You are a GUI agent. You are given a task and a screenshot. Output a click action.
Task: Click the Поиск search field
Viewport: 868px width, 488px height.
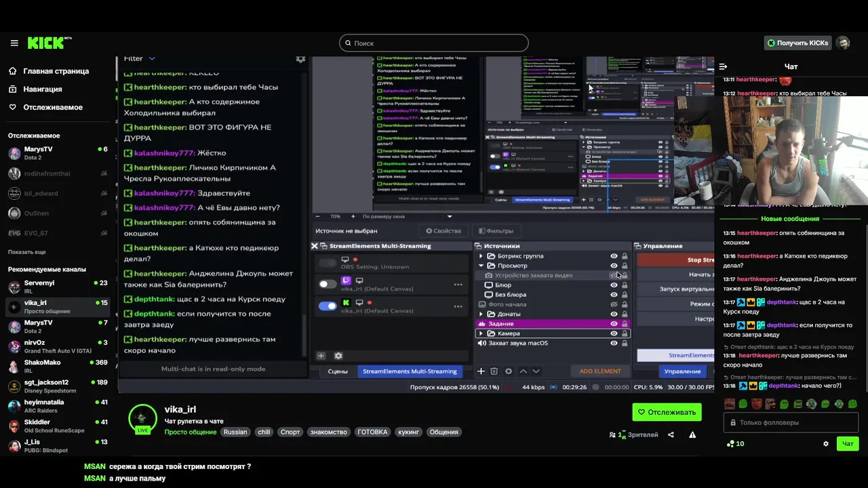click(x=433, y=43)
